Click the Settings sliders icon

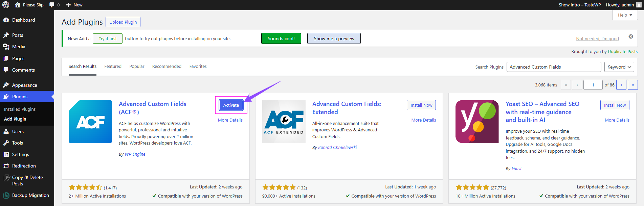pyautogui.click(x=6, y=154)
